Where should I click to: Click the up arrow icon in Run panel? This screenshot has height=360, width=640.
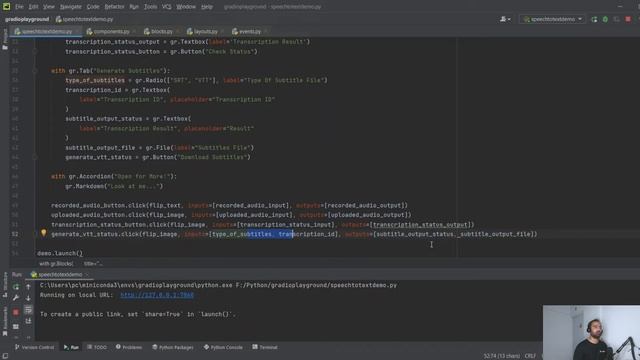click(x=28, y=287)
